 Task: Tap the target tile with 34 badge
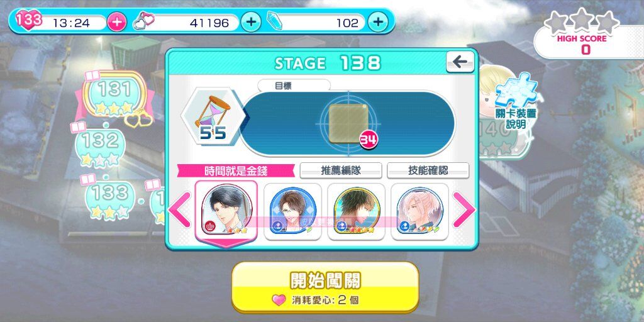tap(348, 123)
